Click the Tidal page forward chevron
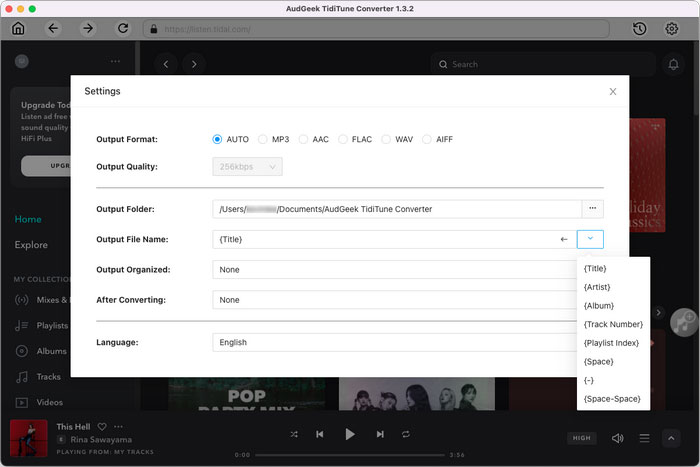 point(194,64)
